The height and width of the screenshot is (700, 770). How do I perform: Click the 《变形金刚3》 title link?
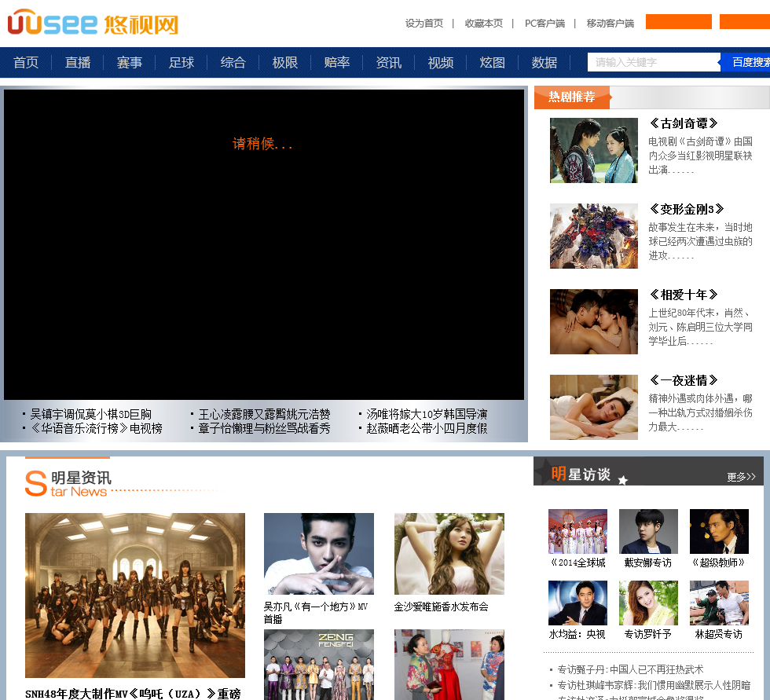[x=687, y=209]
